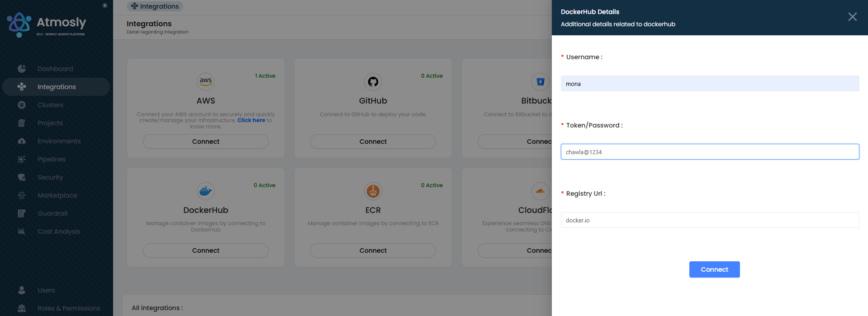Click the Integrations breadcrumb icon

coord(134,6)
